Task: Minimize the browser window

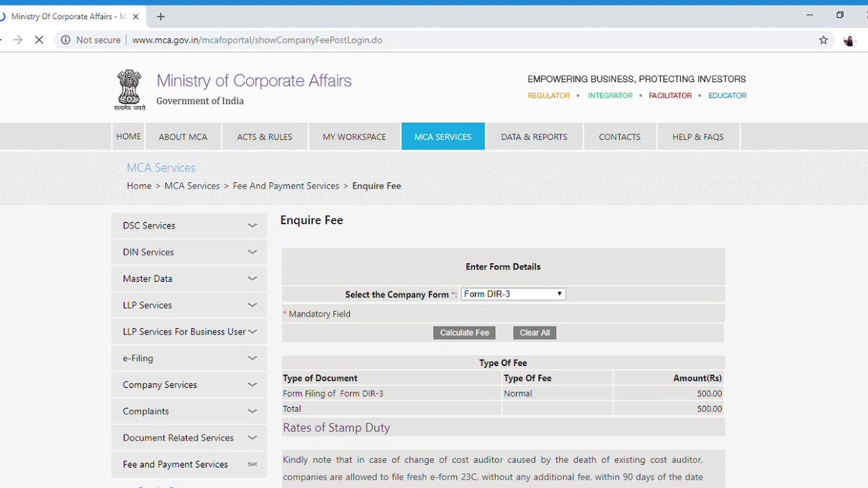Action: click(809, 15)
